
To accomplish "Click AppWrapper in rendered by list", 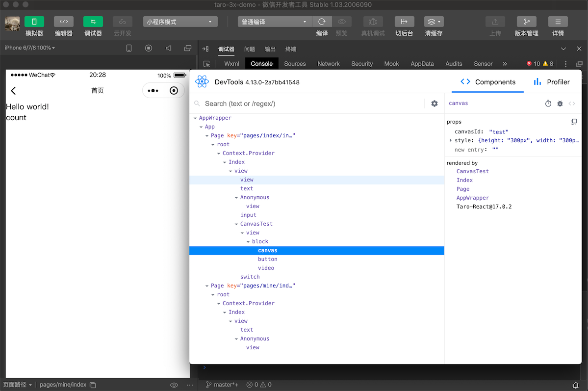I will [472, 198].
